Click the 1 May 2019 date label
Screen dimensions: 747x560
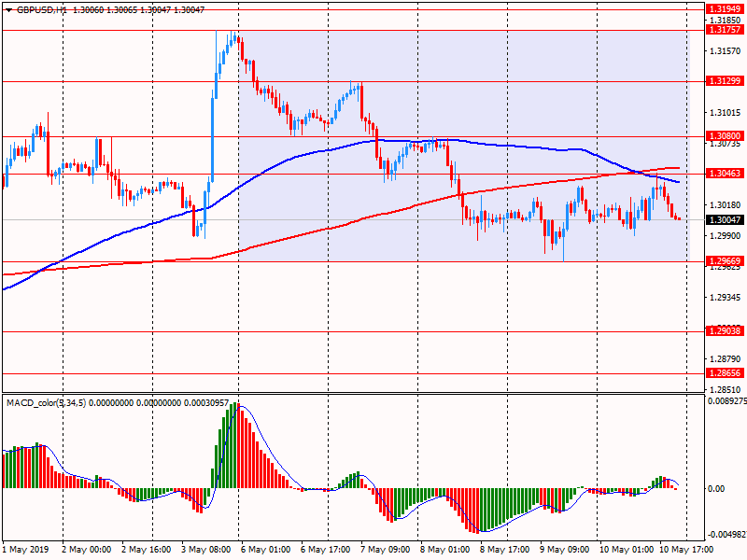(24, 550)
